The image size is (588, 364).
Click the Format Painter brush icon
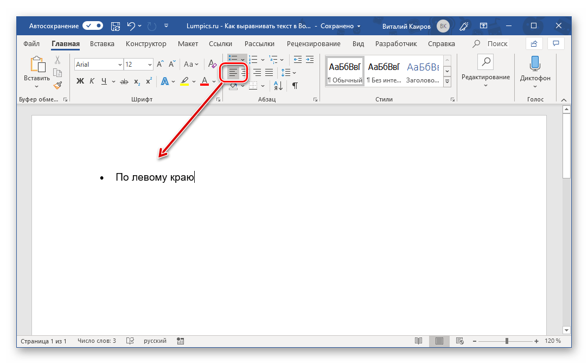[57, 85]
